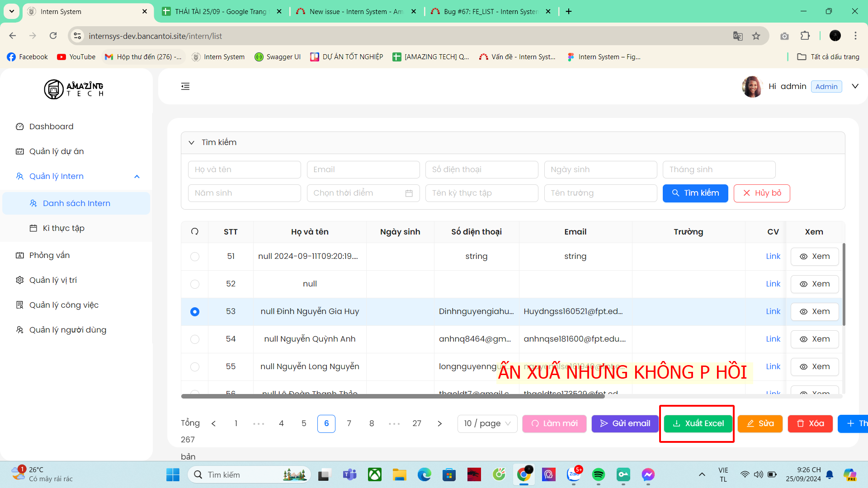Open Google Translate icon in address bar

pyautogui.click(x=738, y=36)
